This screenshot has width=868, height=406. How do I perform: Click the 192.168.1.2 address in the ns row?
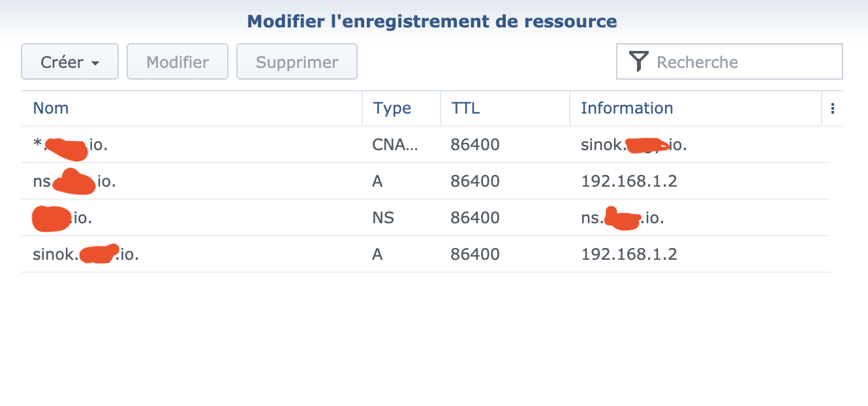(629, 181)
